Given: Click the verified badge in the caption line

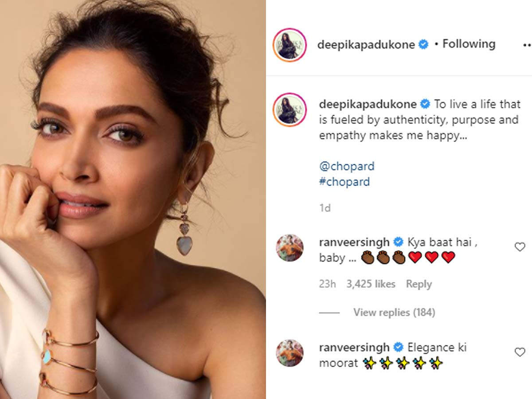Looking at the screenshot, I should point(425,104).
